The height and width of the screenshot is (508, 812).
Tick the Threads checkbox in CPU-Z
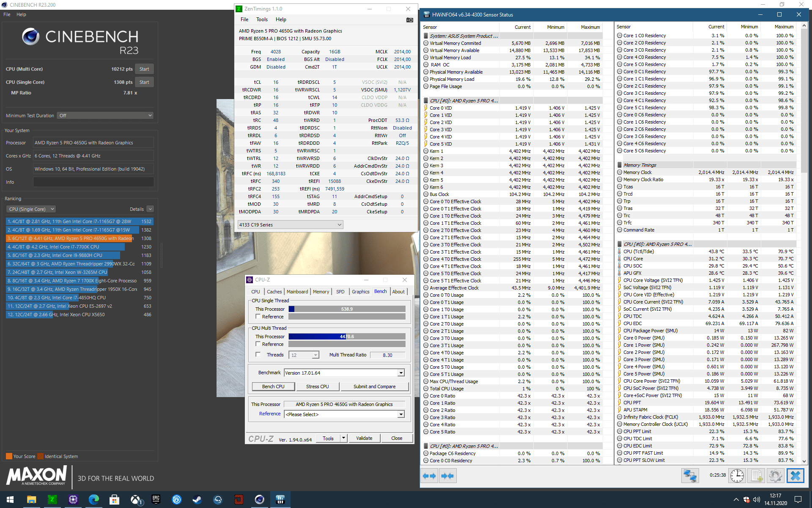258,355
